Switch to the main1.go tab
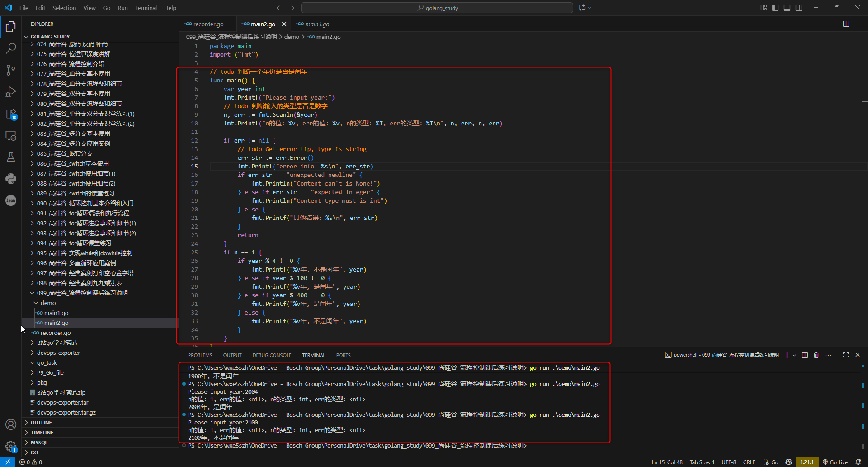868x467 pixels. click(317, 24)
